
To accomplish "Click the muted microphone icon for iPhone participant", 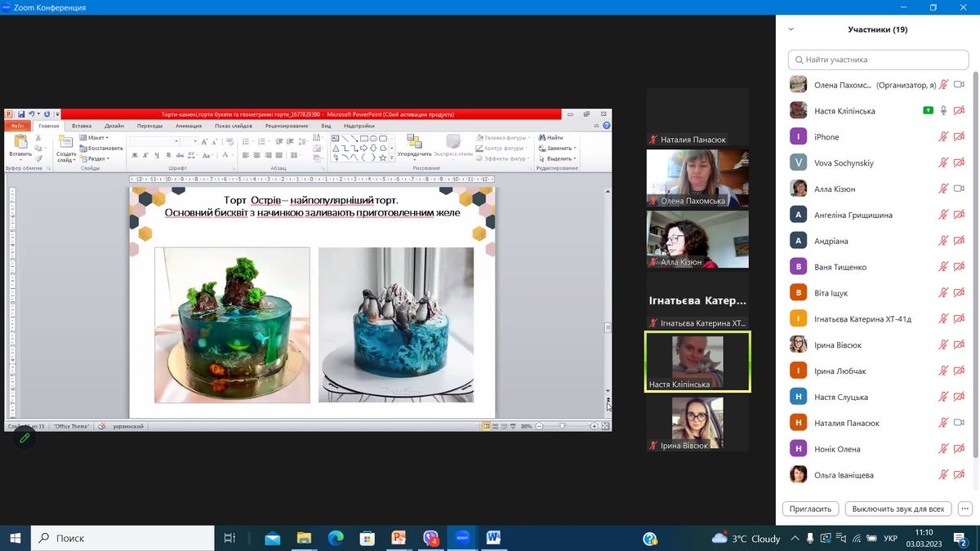I will [x=943, y=137].
